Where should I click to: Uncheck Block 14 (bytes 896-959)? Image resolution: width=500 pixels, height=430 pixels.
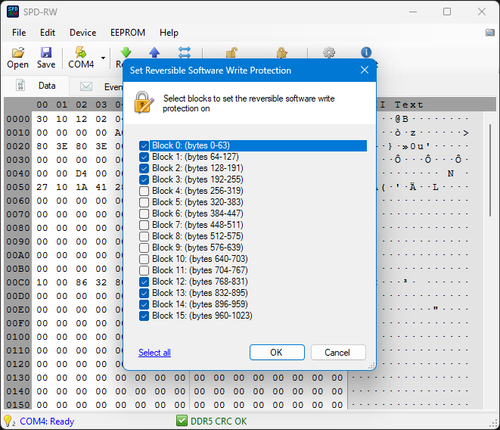144,304
